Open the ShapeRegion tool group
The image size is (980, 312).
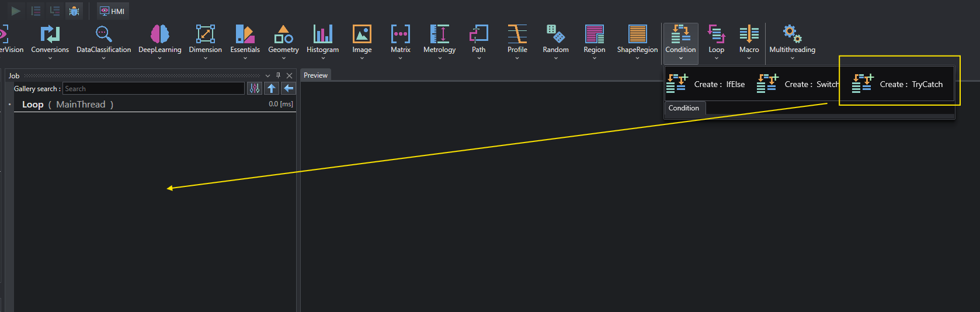point(637,34)
